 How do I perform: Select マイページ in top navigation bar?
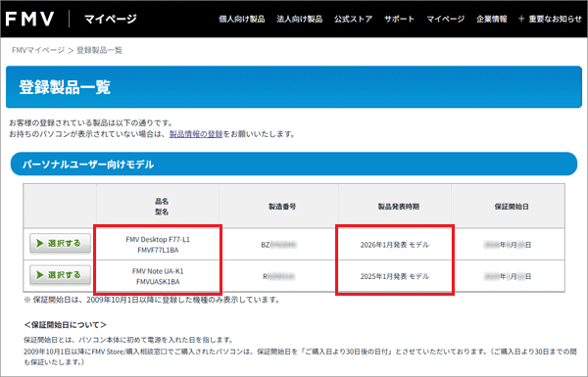[446, 19]
